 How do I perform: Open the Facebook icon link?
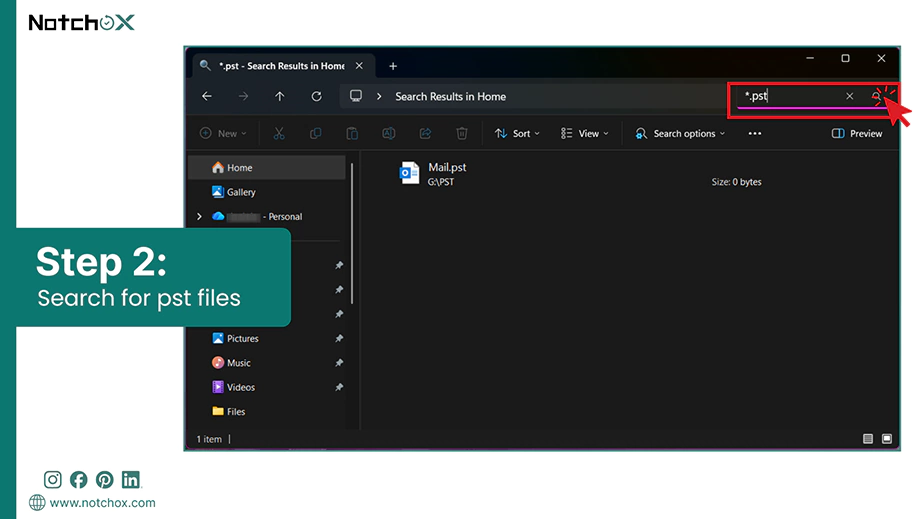click(78, 480)
